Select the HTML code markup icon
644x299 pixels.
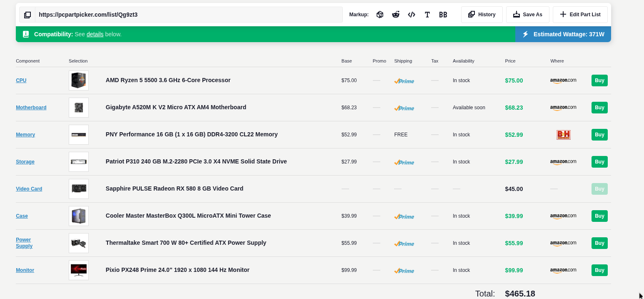tap(412, 15)
